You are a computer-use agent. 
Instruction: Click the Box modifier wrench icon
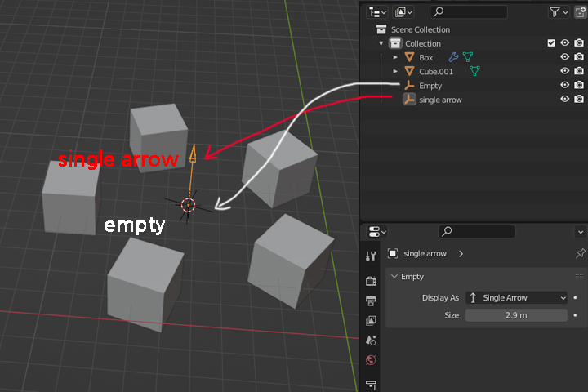coord(453,57)
